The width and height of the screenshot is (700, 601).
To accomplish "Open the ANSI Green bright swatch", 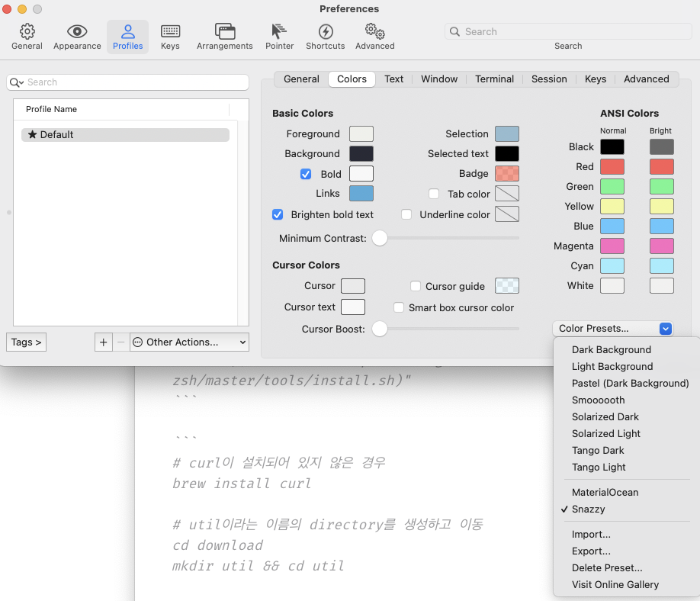I will [662, 186].
